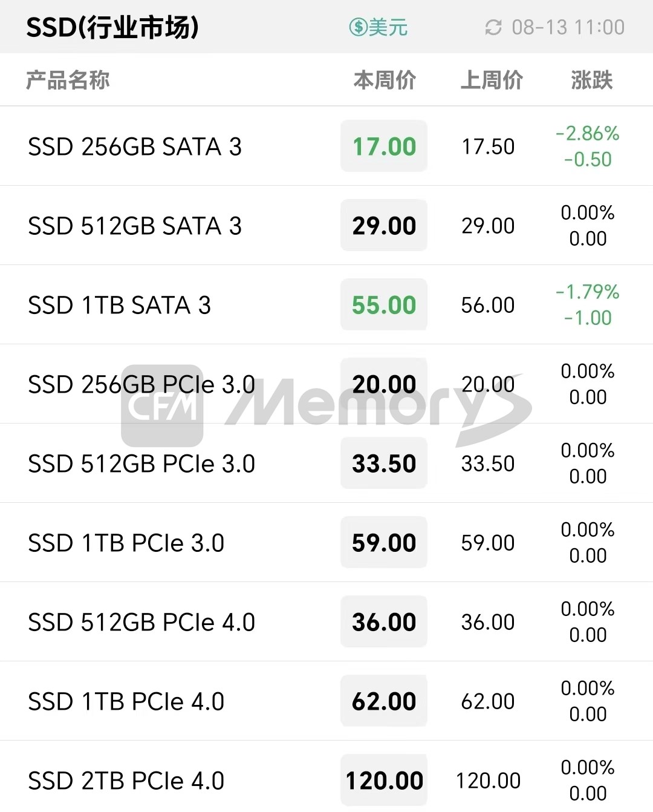Click the refresh icon beside 08-13 11:00
Screen dimensions: 653x812
(x=493, y=27)
